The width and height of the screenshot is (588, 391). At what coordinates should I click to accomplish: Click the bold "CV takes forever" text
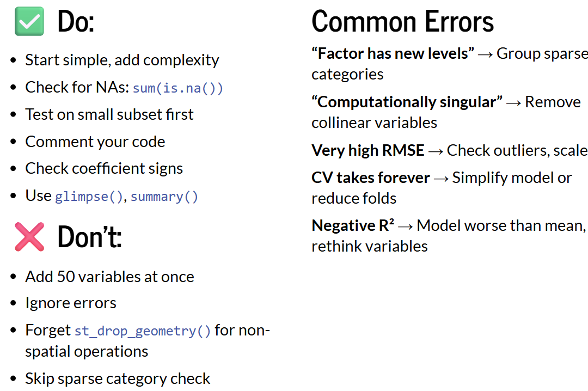370,178
